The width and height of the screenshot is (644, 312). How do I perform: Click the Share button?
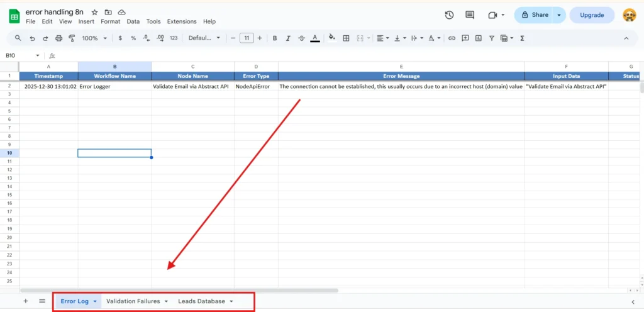pos(535,15)
